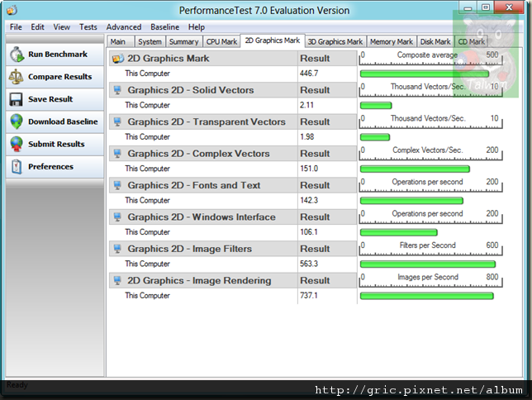
Task: Select the 2D Graphics Mark tab
Action: click(273, 40)
